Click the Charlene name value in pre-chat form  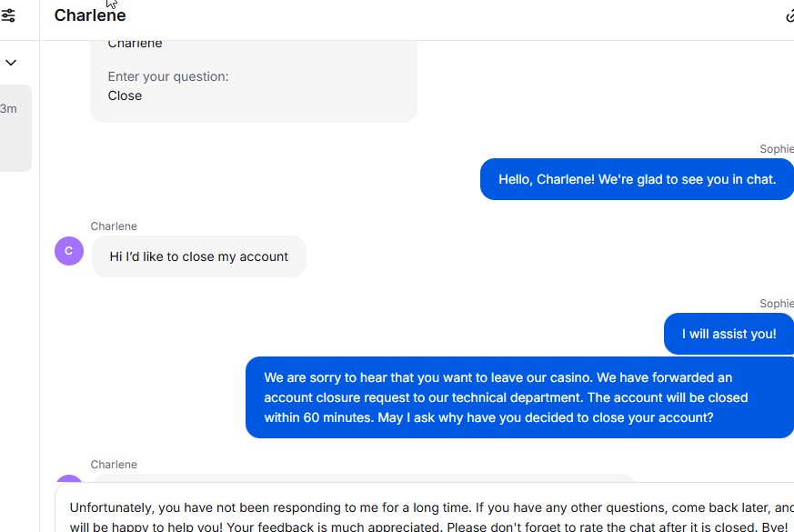pyautogui.click(x=135, y=45)
